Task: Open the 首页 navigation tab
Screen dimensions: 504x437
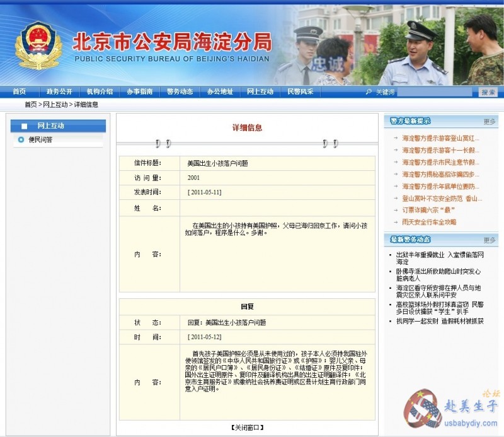Action: [x=20, y=91]
